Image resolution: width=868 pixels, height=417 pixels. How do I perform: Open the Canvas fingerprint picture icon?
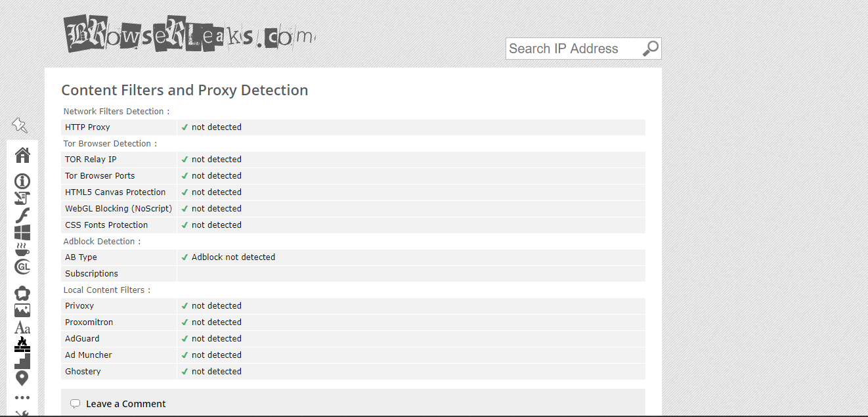(22, 311)
